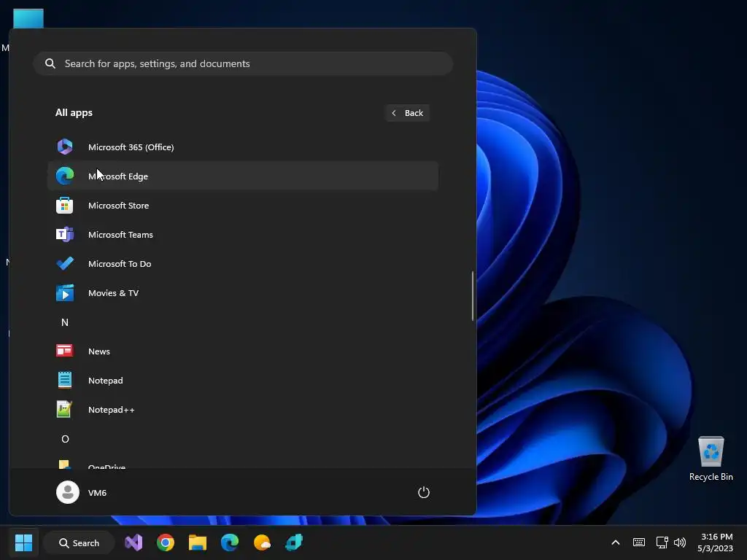The width and height of the screenshot is (747, 560).
Task: Open the Movies & TV icon
Action: [65, 293]
